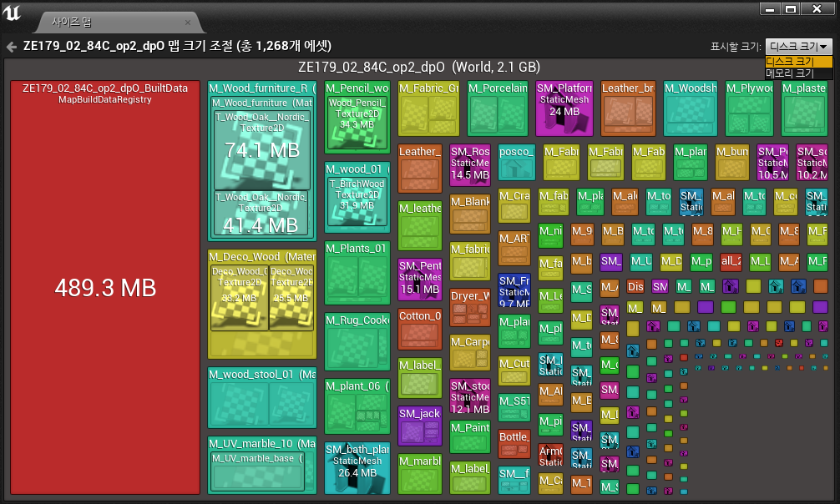The image size is (840, 504).
Task: Select the M_bun block
Action: click(731, 162)
